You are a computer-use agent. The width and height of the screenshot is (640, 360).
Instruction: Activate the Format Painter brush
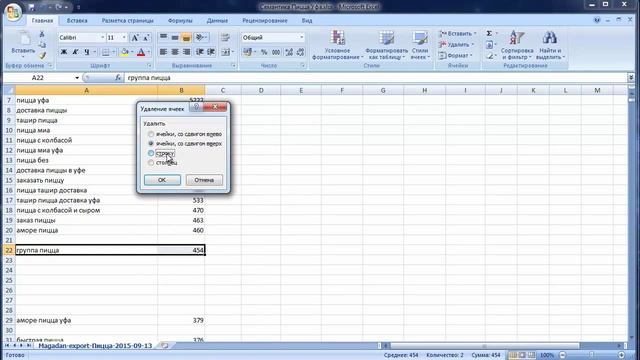[42, 55]
